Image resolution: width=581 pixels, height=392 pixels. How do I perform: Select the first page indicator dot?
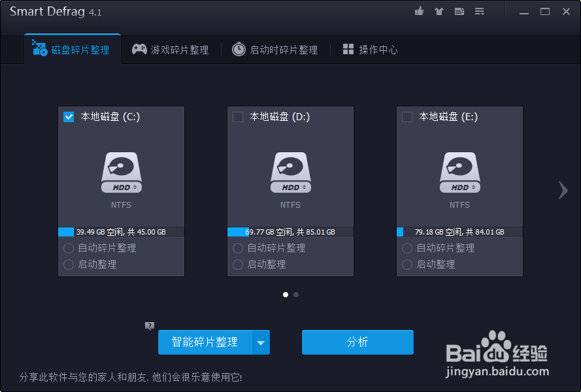(286, 295)
